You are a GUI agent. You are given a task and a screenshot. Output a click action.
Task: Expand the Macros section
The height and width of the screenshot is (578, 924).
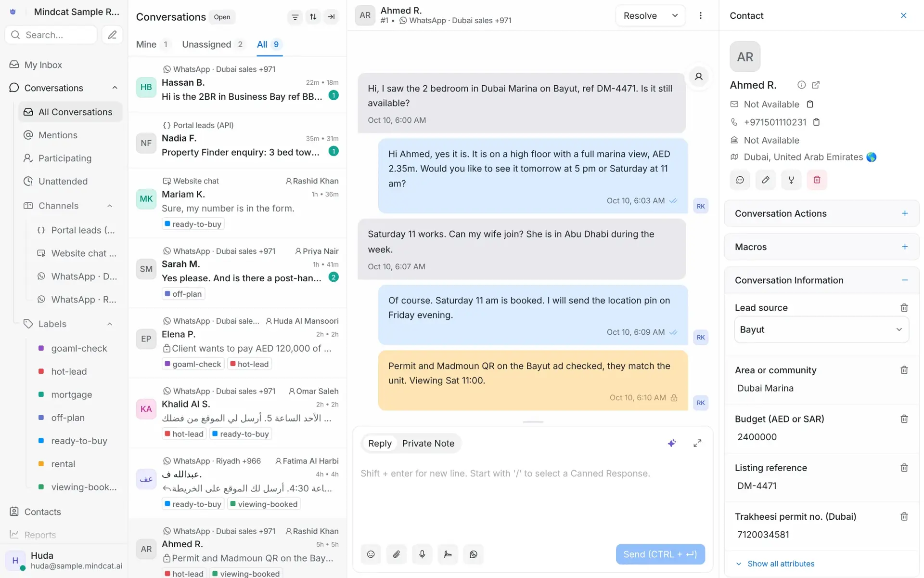(905, 247)
